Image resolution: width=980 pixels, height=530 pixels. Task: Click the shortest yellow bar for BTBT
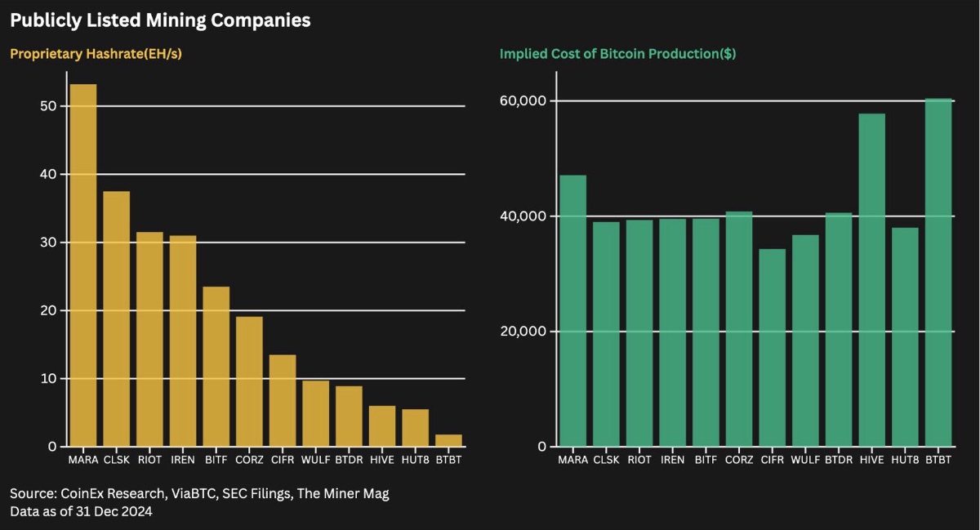(x=448, y=441)
